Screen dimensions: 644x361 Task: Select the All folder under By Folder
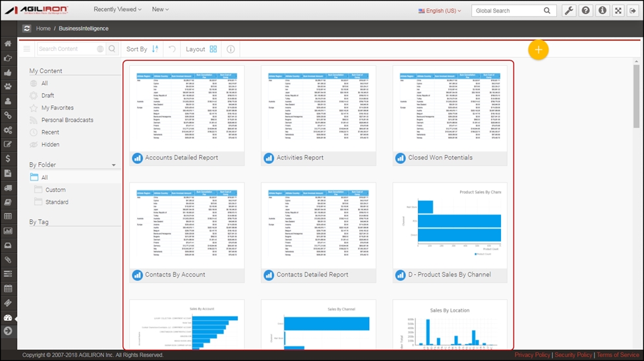(44, 177)
